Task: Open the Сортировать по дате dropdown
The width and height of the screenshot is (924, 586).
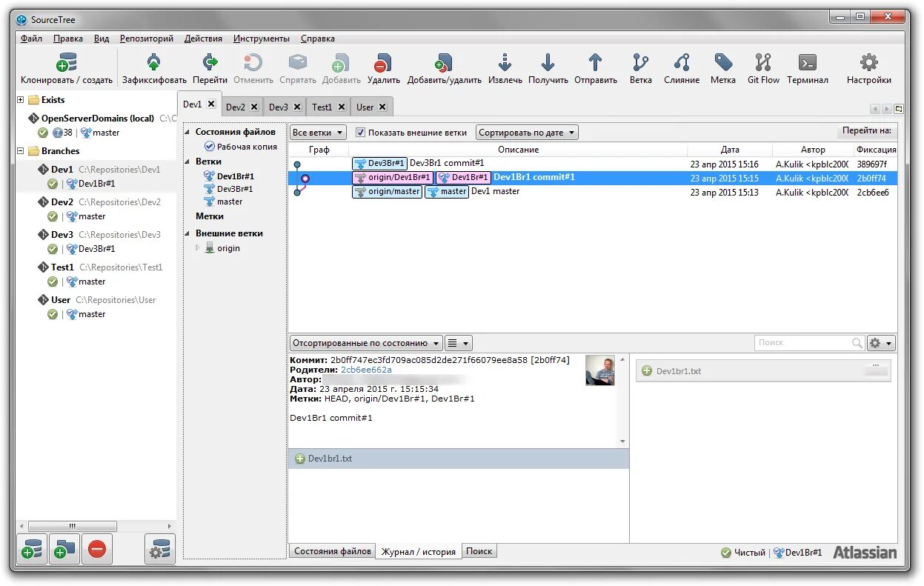Action: pyautogui.click(x=526, y=132)
